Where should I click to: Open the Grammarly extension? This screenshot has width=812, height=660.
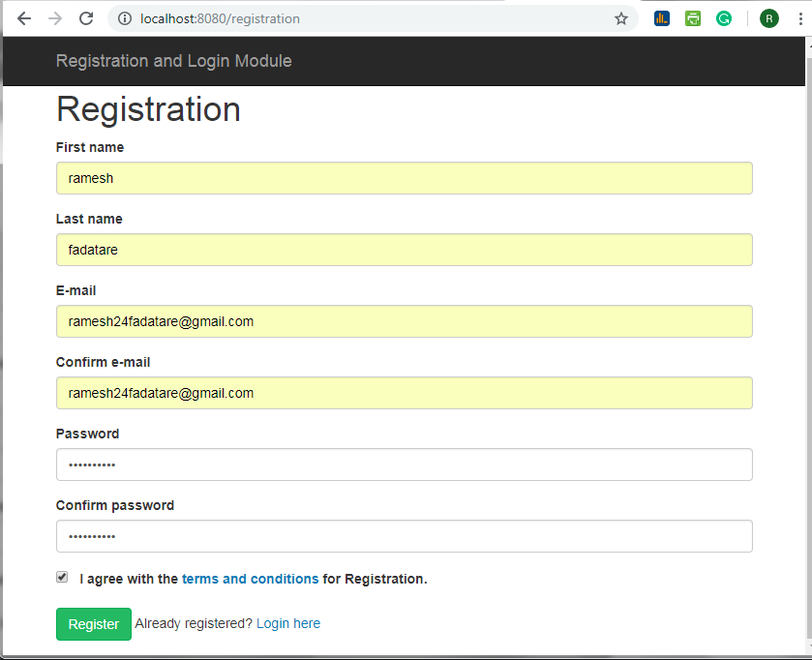pyautogui.click(x=724, y=18)
